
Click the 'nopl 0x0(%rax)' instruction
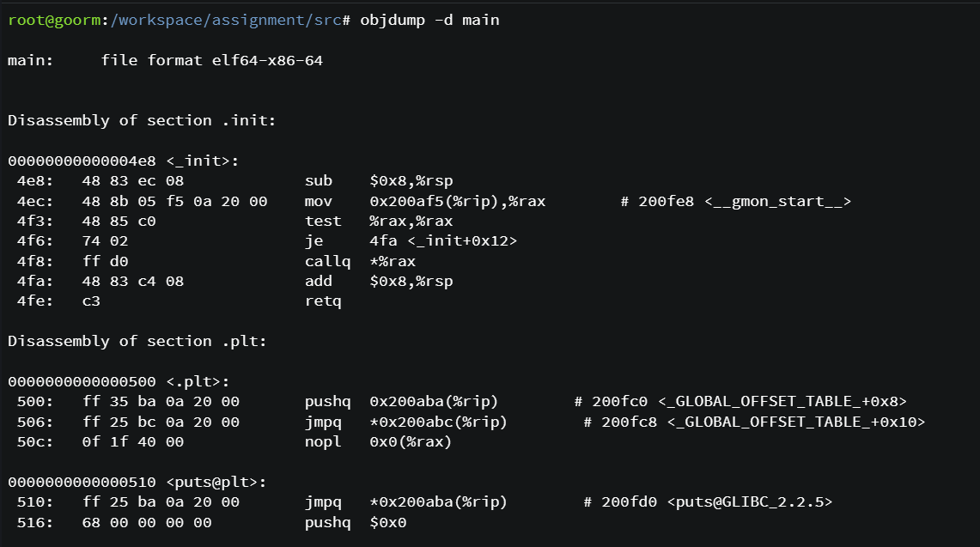click(378, 442)
